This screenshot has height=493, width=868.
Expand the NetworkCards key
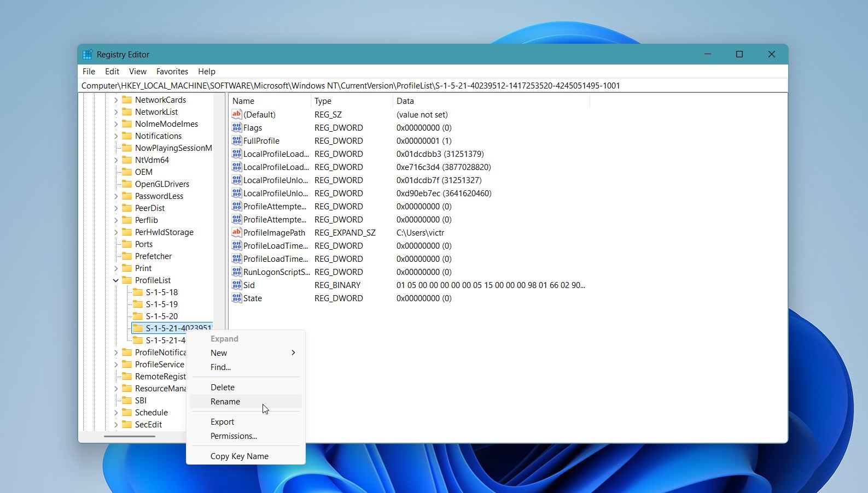pos(116,100)
